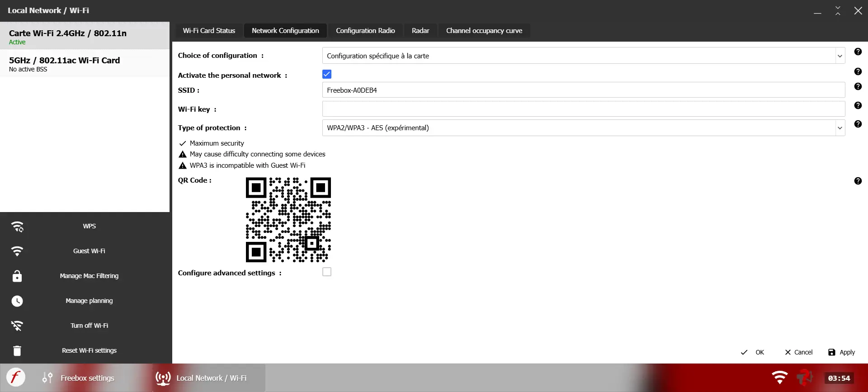The height and width of the screenshot is (392, 868).
Task: Click the Wi-Fi QR code image
Action: pos(288,220)
